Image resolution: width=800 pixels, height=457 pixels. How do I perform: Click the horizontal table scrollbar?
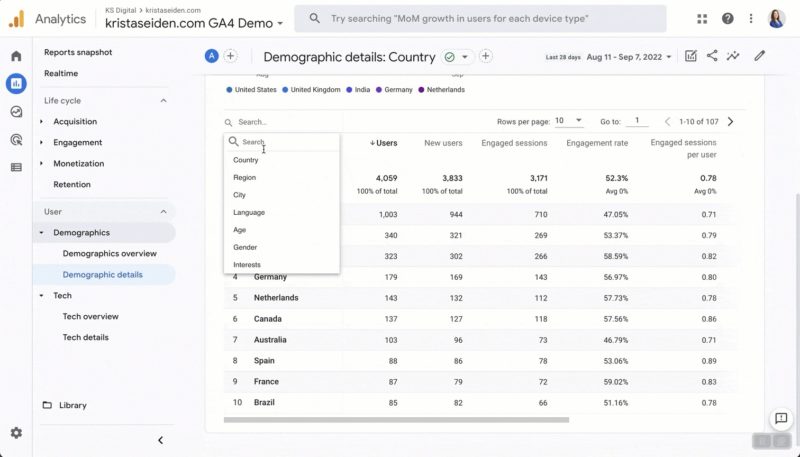396,420
